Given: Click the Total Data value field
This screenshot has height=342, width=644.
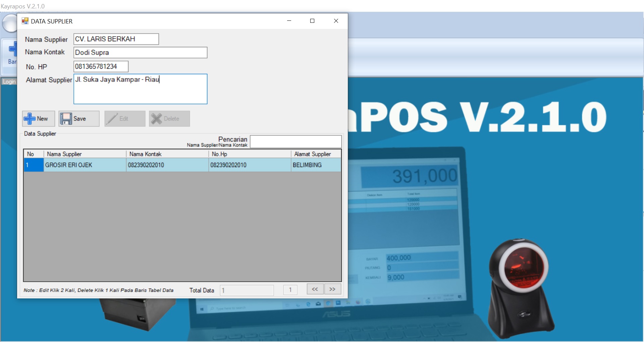Looking at the screenshot, I should [x=247, y=290].
